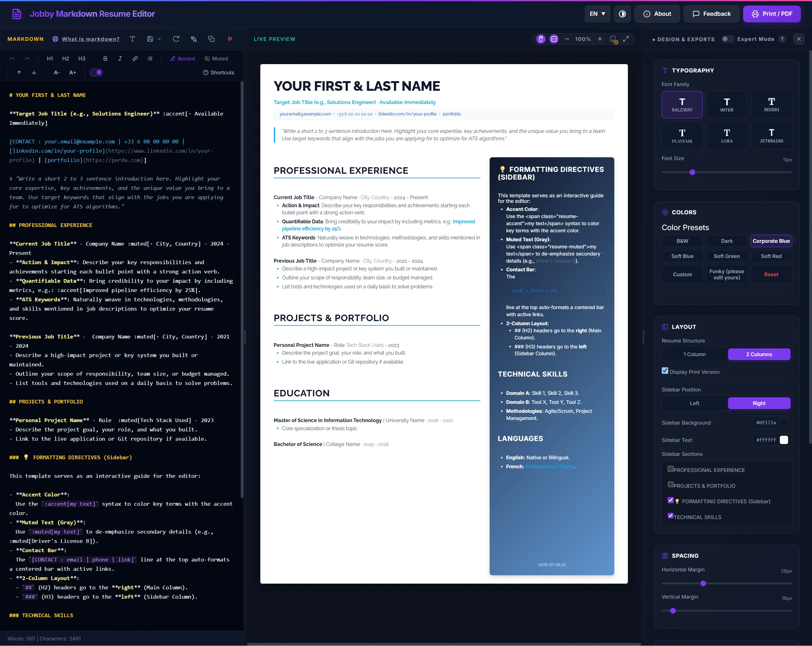Apply the Dark color preset
Image resolution: width=812 pixels, height=646 pixels.
[x=726, y=241]
